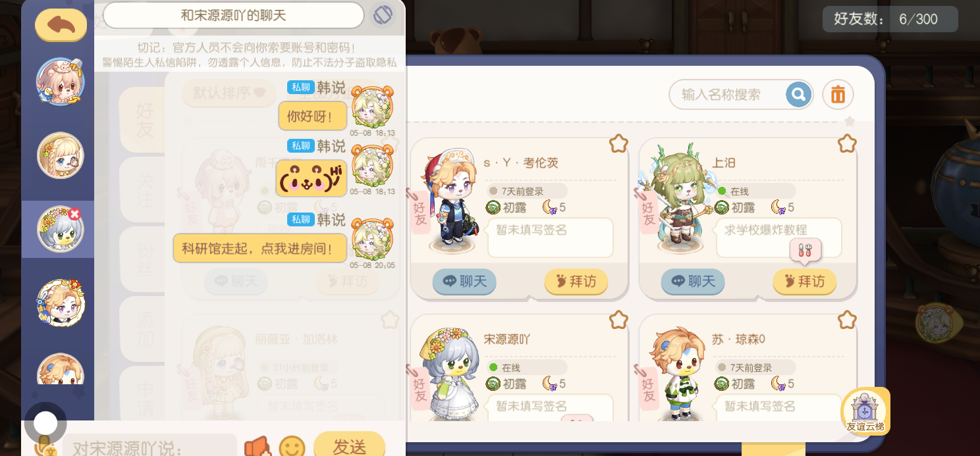The width and height of the screenshot is (980, 456).
Task: Toggle favorite star on 苏·琼森0 card
Action: tap(847, 320)
